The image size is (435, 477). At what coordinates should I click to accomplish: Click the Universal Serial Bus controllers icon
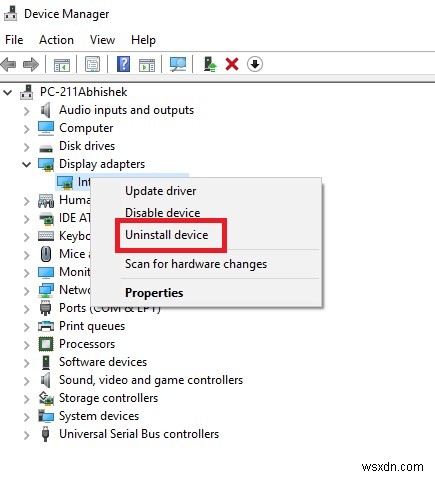tap(46, 434)
